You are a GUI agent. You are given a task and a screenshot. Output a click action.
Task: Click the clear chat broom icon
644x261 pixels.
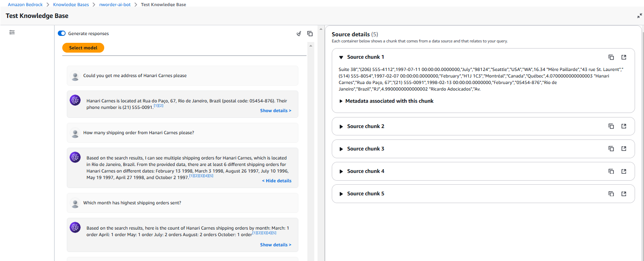299,33
